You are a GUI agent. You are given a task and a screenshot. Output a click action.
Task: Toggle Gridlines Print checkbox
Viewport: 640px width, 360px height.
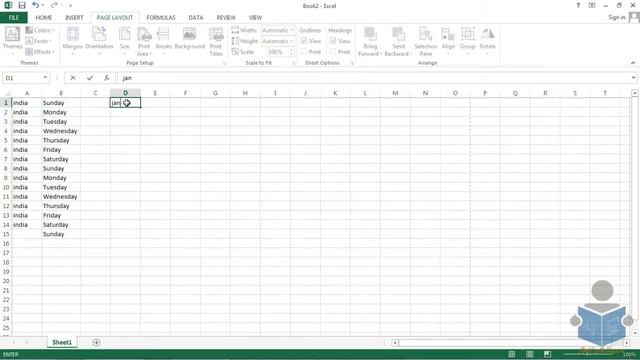pos(304,52)
